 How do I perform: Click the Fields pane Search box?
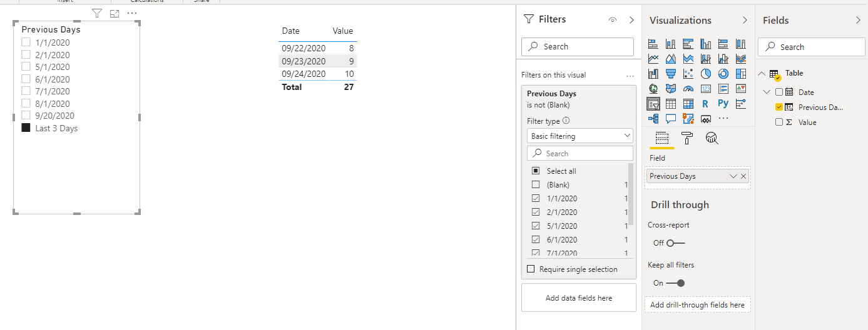point(810,47)
